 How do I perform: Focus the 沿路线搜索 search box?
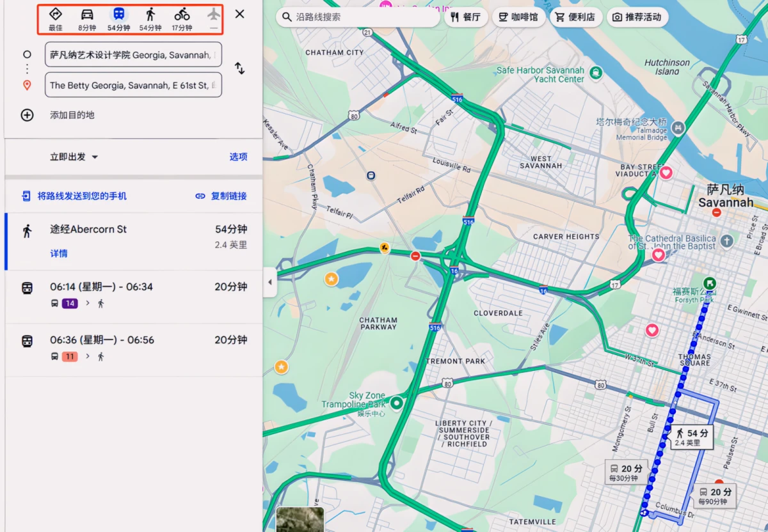tap(358, 17)
